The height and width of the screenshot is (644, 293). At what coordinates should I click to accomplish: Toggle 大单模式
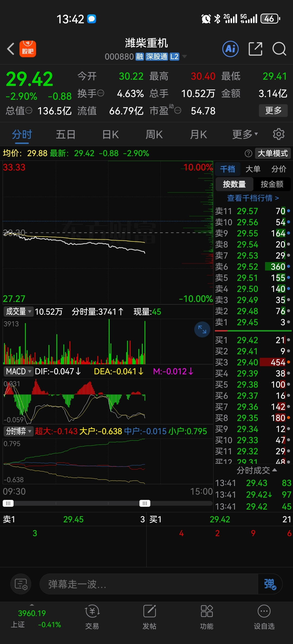click(273, 153)
